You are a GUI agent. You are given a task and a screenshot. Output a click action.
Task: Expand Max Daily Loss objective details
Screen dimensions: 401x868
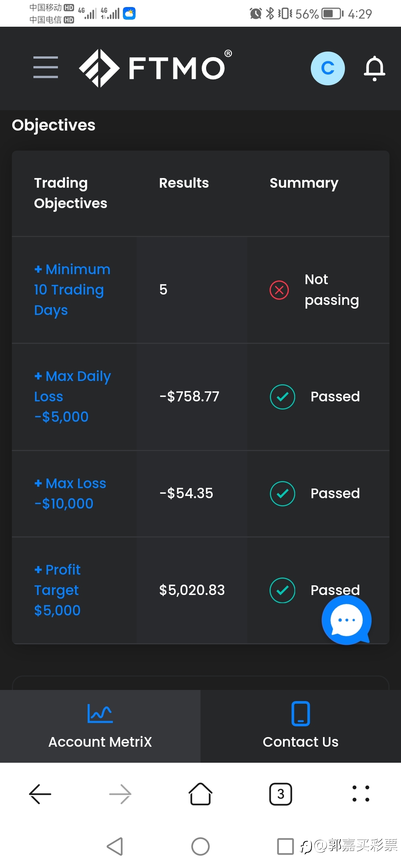[x=72, y=397]
